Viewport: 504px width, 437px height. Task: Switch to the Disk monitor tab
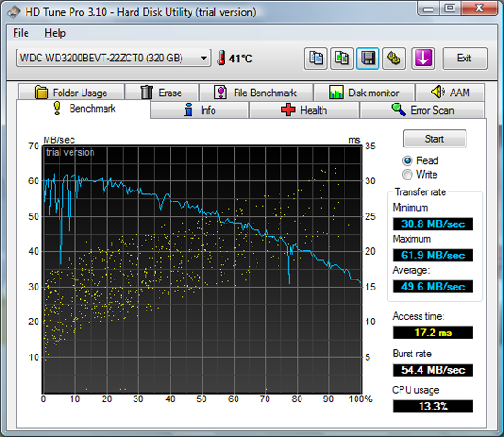pyautogui.click(x=364, y=93)
